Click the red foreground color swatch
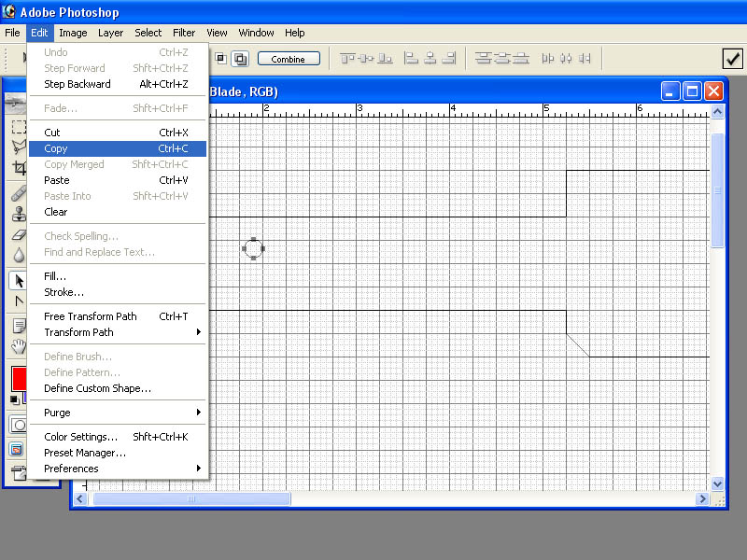The width and height of the screenshot is (747, 560). click(x=19, y=379)
